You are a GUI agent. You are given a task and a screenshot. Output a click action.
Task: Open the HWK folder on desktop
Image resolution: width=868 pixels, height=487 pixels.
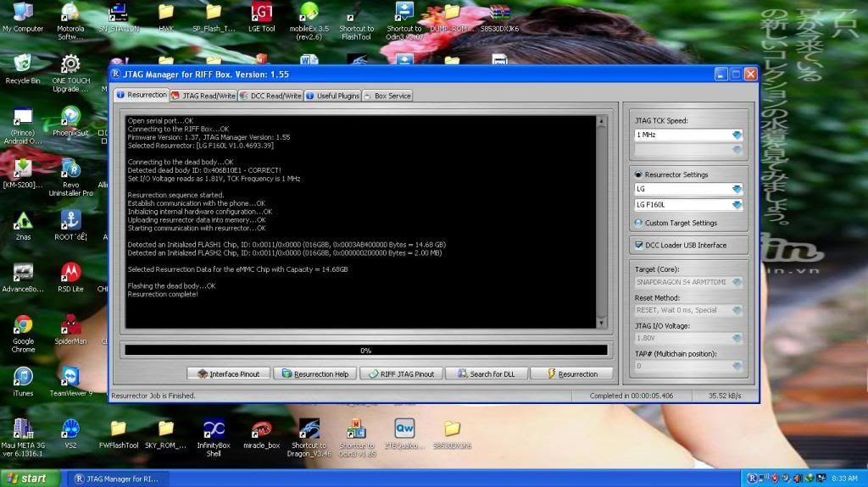(x=165, y=17)
